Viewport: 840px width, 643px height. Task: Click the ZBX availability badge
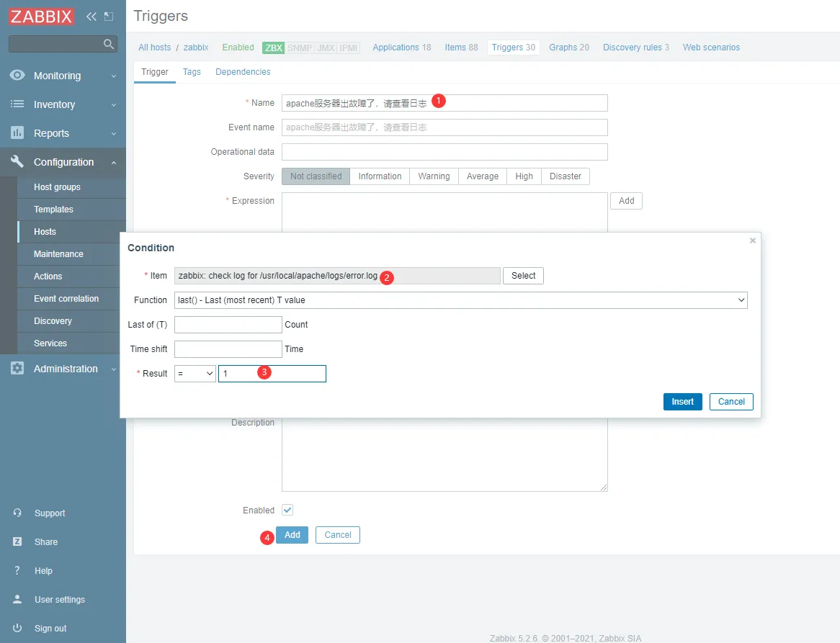(273, 48)
